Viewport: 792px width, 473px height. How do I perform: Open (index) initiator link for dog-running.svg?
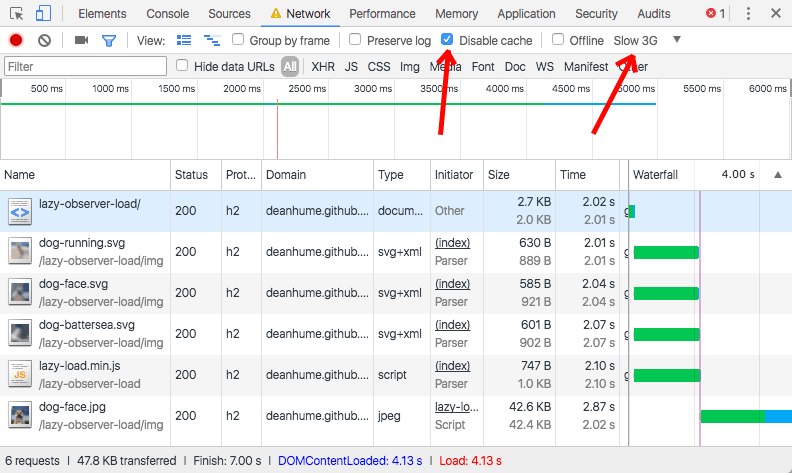pyautogui.click(x=453, y=243)
